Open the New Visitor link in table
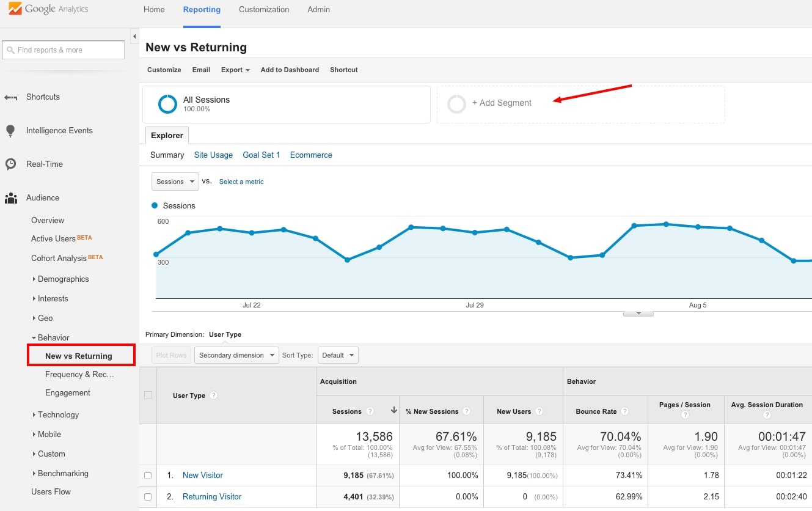812x511 pixels. click(203, 476)
